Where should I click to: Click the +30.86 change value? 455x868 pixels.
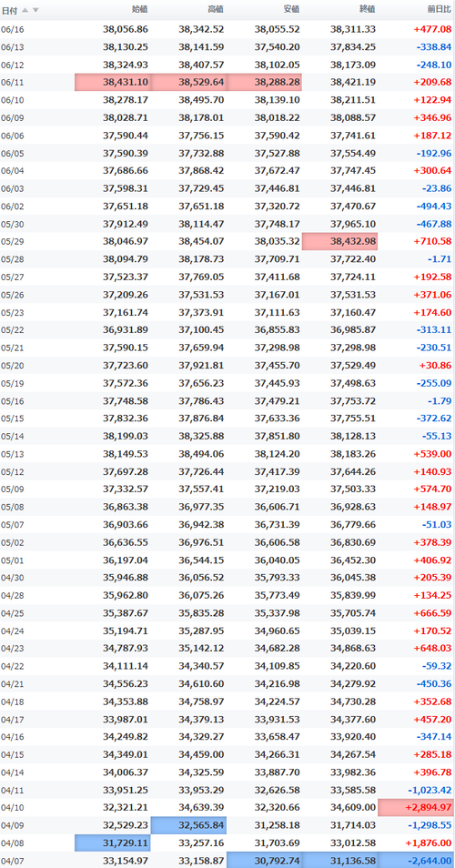[x=435, y=366]
